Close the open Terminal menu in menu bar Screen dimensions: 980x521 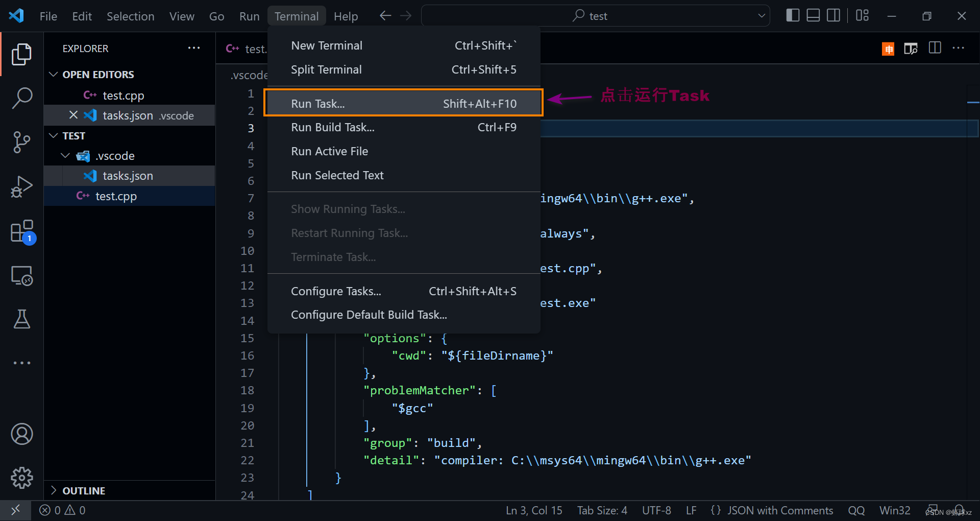[296, 16]
